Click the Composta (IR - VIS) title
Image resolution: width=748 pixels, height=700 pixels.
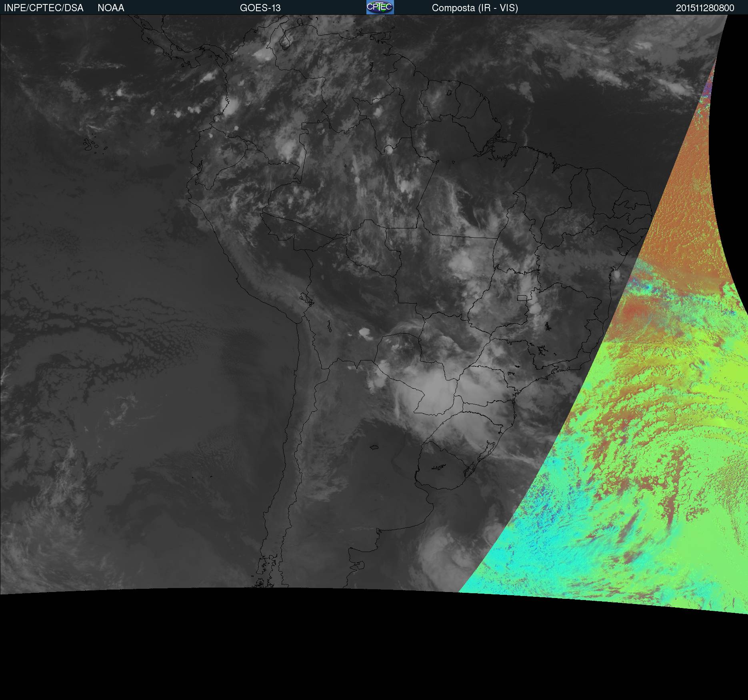point(475,8)
